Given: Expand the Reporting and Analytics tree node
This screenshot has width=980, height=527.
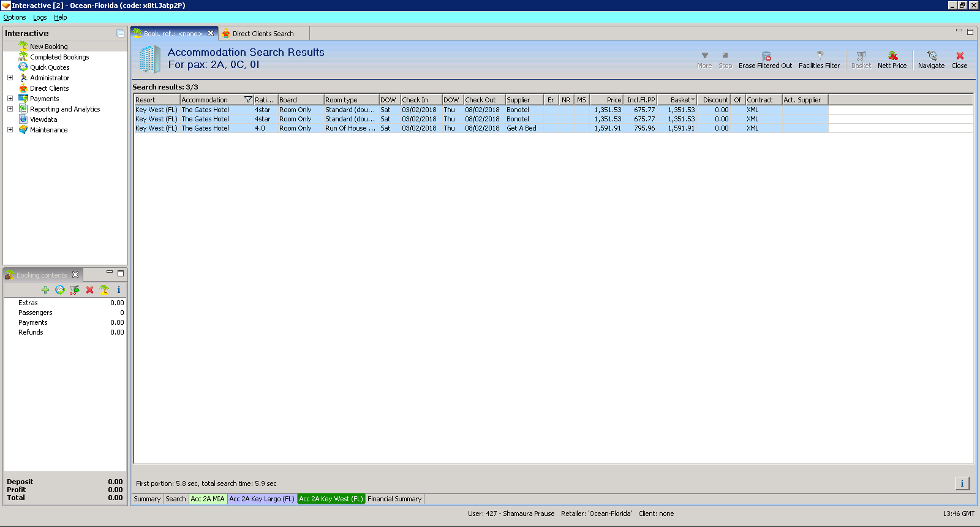Looking at the screenshot, I should 10,109.
